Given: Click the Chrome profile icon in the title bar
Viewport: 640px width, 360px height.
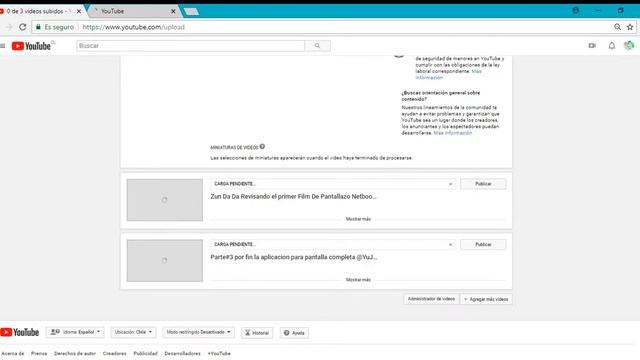Looking at the screenshot, I should (x=575, y=10).
